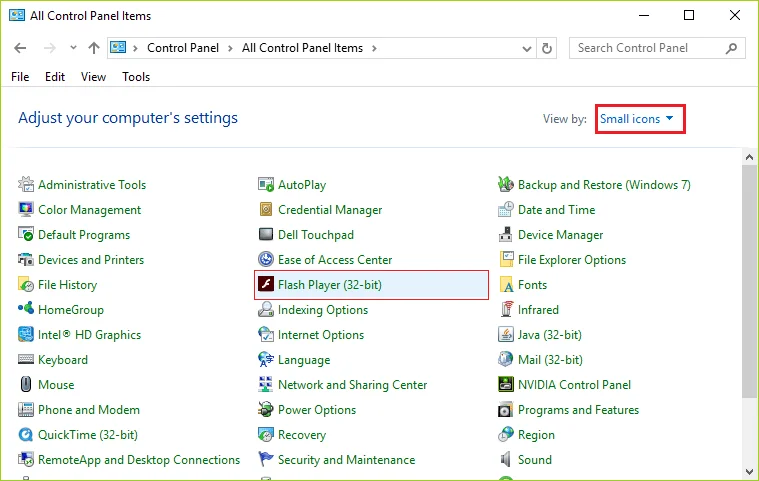Click the Keyboard icon
759x481 pixels.
pyautogui.click(x=26, y=360)
